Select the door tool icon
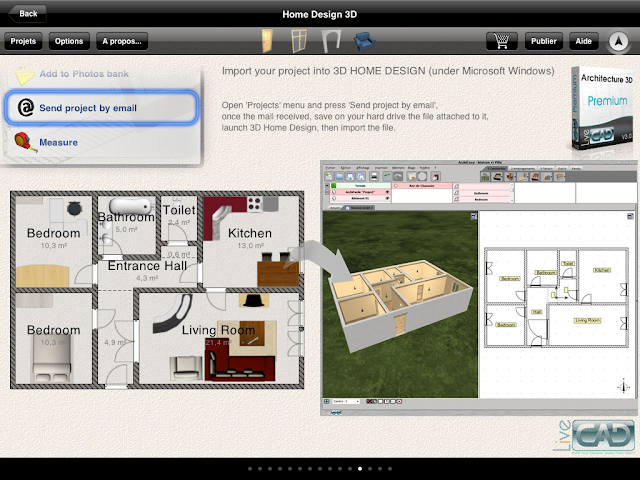Viewport: 640px width, 480px height. point(267,41)
